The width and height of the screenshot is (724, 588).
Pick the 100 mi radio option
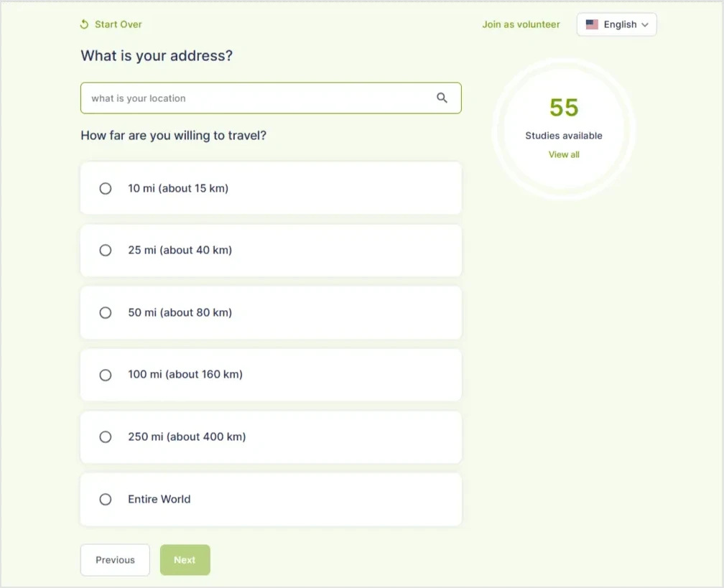[106, 375]
